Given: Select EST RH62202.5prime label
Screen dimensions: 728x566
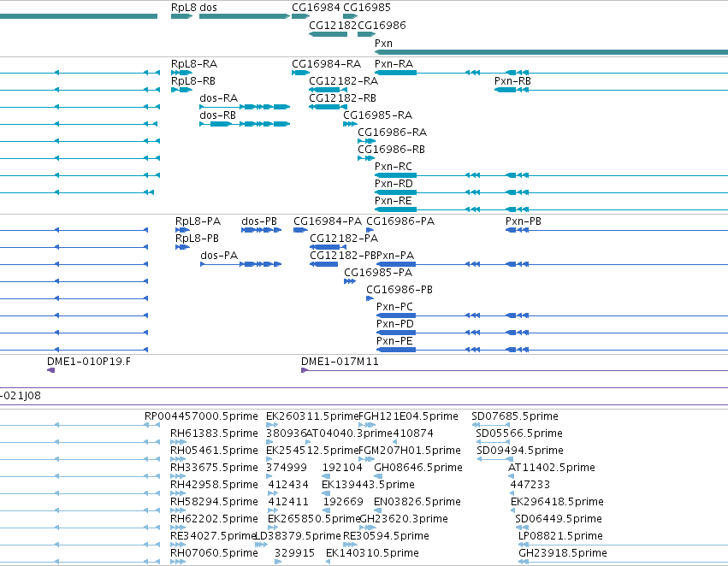Looking at the screenshot, I should [214, 519].
